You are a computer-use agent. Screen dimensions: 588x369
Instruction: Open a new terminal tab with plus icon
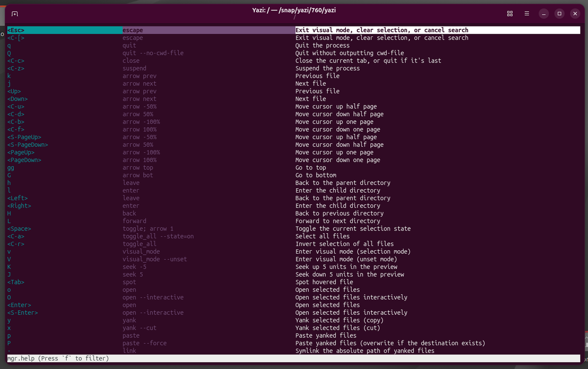point(15,14)
